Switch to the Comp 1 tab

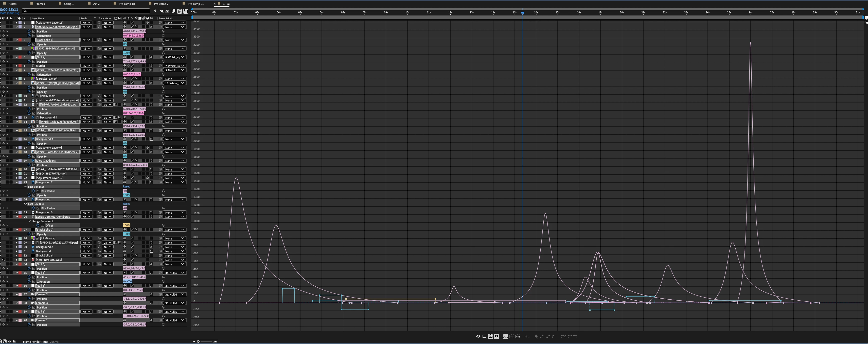pyautogui.click(x=69, y=4)
